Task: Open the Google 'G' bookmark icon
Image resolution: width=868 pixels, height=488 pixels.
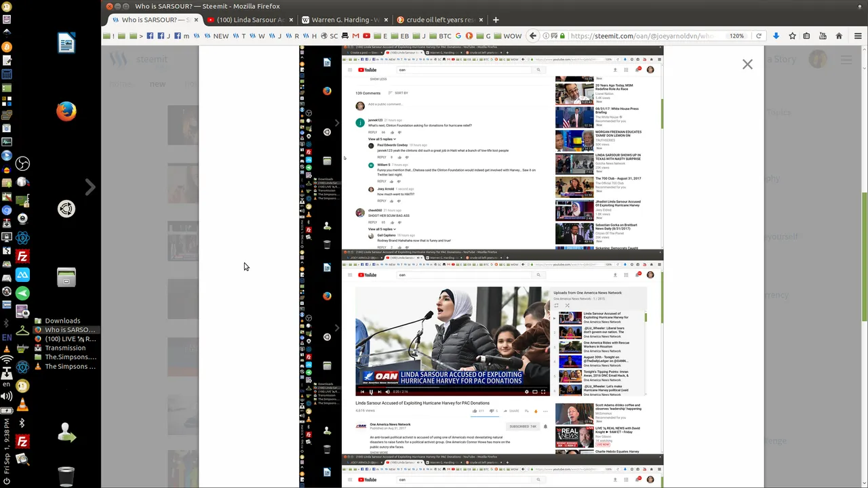Action: 458,36
